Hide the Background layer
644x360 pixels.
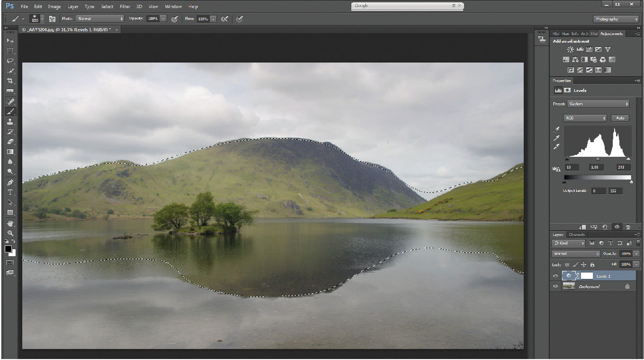[555, 287]
